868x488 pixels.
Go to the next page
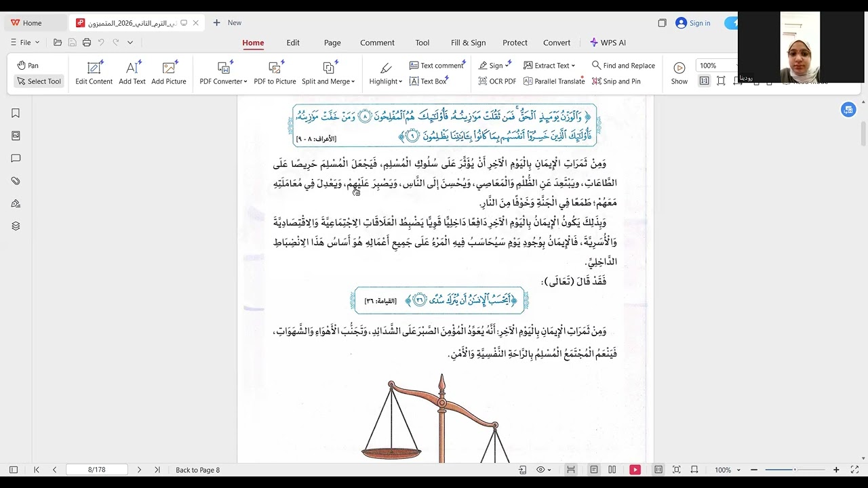click(x=139, y=470)
